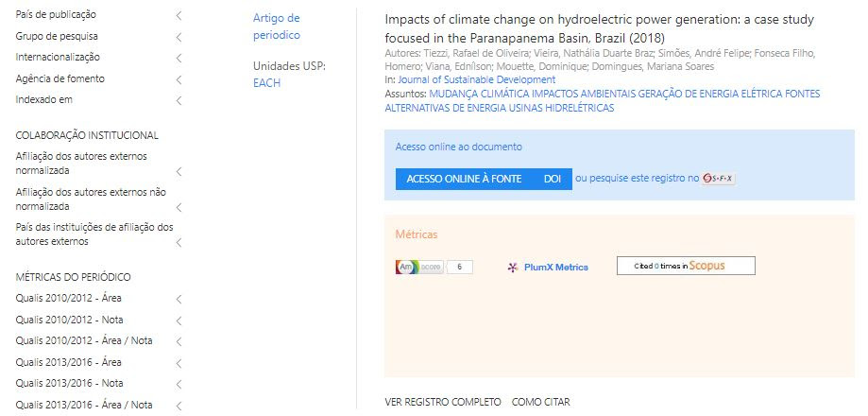Click the Altmetric score badge
Screen dimensions: 868x416
[x=434, y=267]
